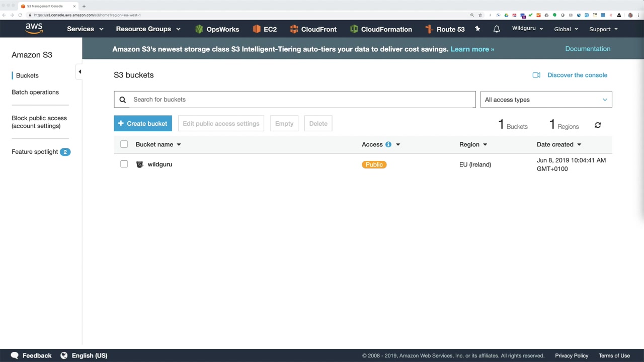This screenshot has width=644, height=362.
Task: Open the EC2 service shortcut icon
Action: pos(257,29)
